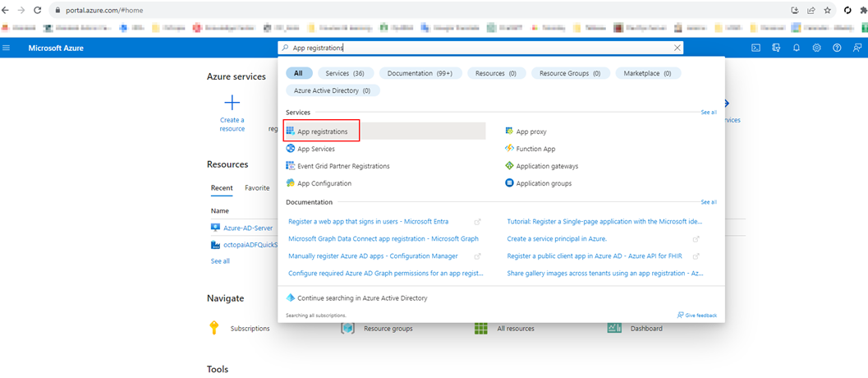The width and height of the screenshot is (868, 378).
Task: Open the notifications bell
Action: click(x=797, y=48)
